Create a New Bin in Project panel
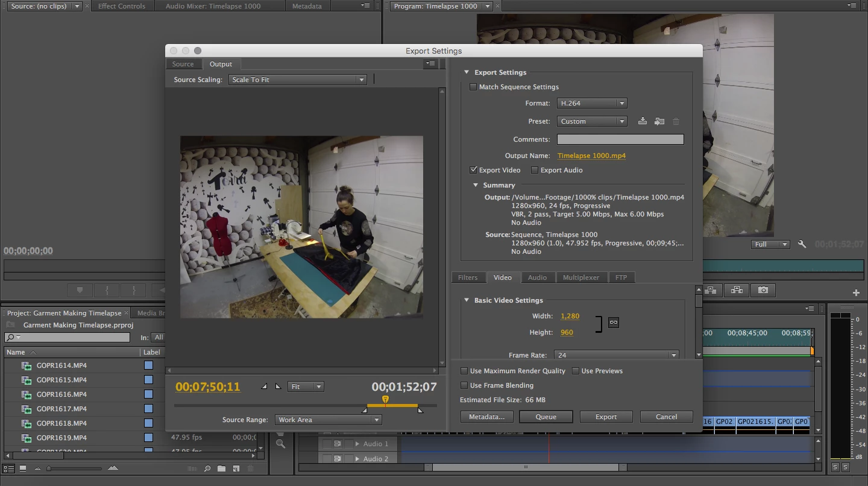Screen dimensions: 868x486 [222, 469]
